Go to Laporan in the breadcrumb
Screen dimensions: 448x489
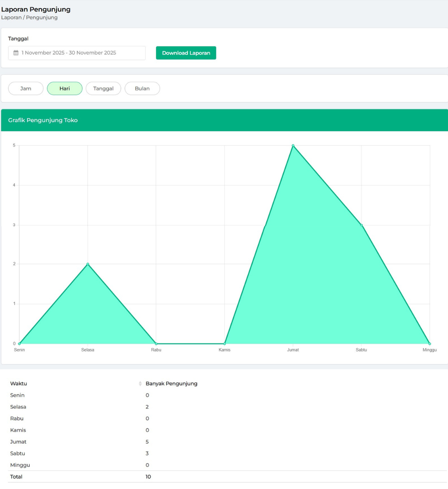coord(11,18)
